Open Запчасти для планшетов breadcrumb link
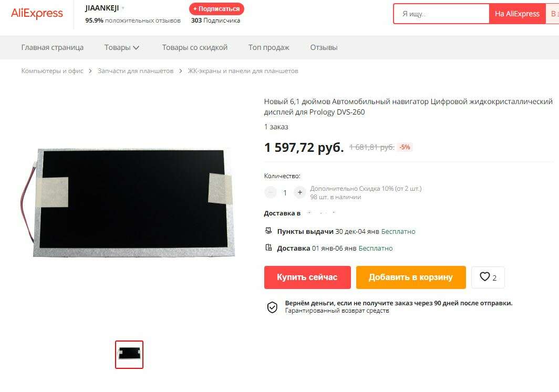 (136, 71)
